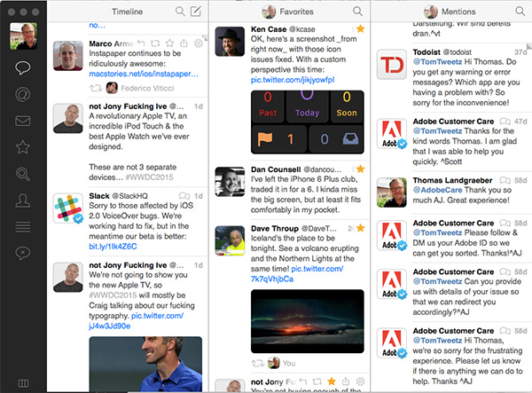Click the account avatar at top of sidebar

(x=23, y=36)
